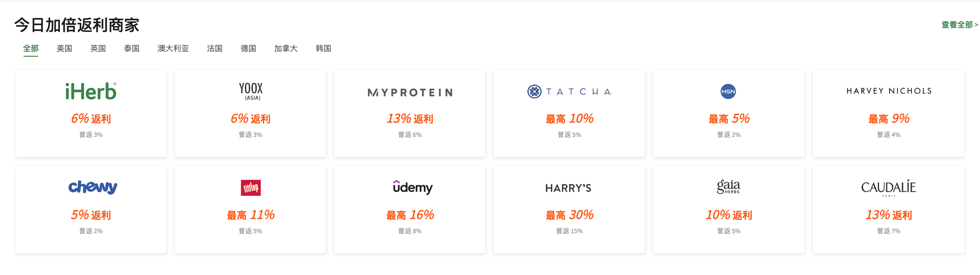The width and height of the screenshot is (980, 275).
Task: Click Myprotein's 13% 返利 offer text
Action: 410,118
